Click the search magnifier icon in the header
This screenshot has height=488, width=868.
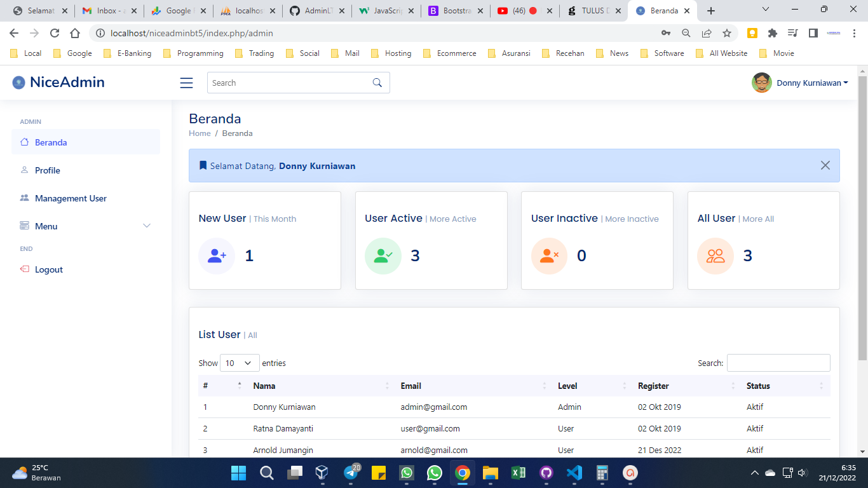(x=377, y=83)
